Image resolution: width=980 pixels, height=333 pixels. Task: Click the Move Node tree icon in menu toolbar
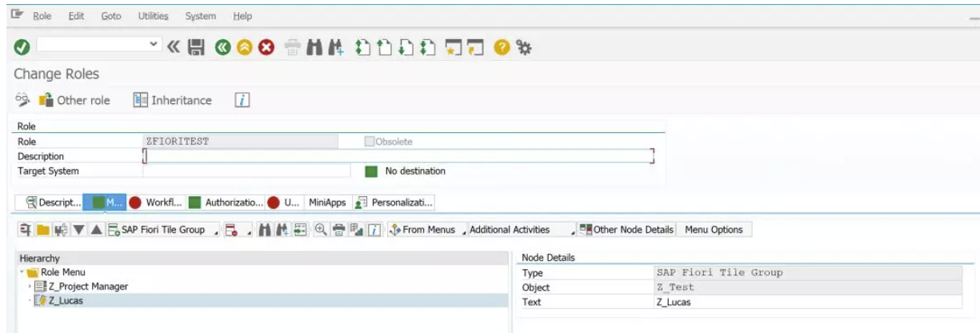(x=59, y=230)
